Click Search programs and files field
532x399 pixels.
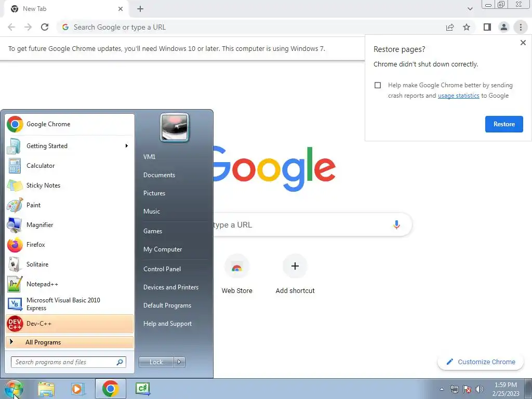coord(69,362)
